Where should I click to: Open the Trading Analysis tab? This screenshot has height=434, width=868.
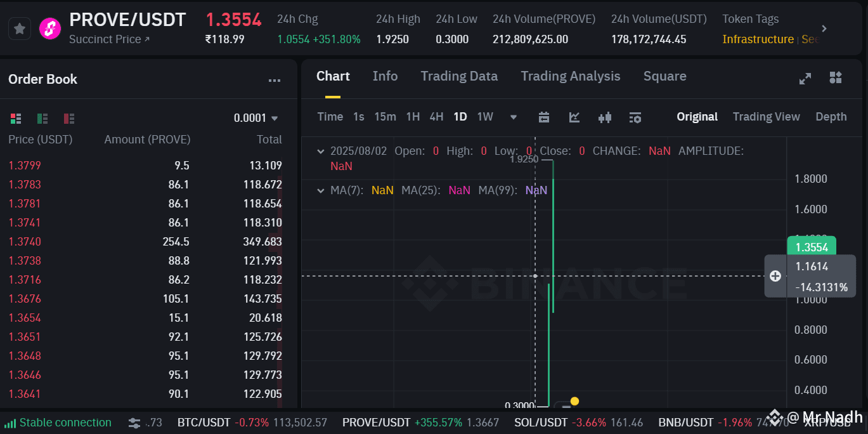point(571,76)
